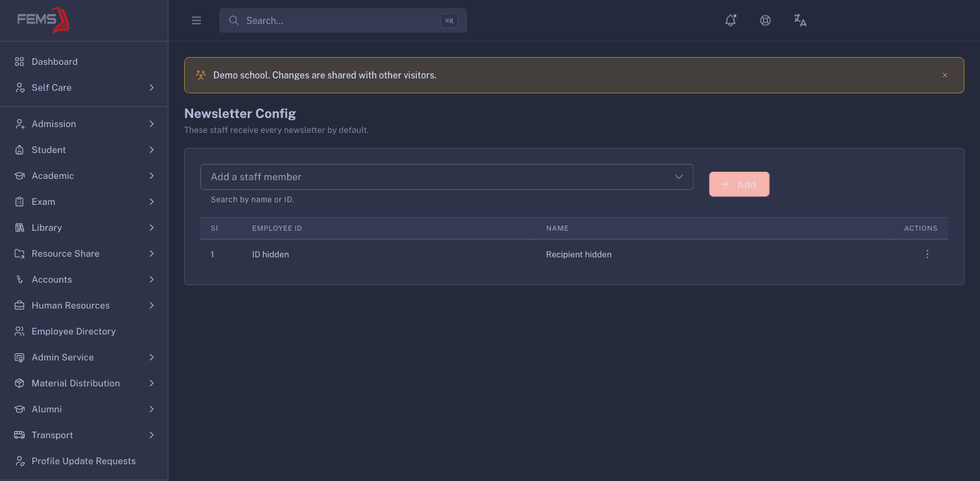Open the notifications bell
The height and width of the screenshot is (481, 980).
pyautogui.click(x=730, y=21)
